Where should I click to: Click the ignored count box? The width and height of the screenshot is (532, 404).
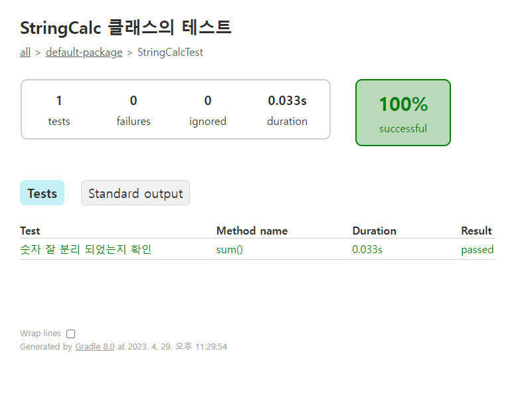(208, 110)
